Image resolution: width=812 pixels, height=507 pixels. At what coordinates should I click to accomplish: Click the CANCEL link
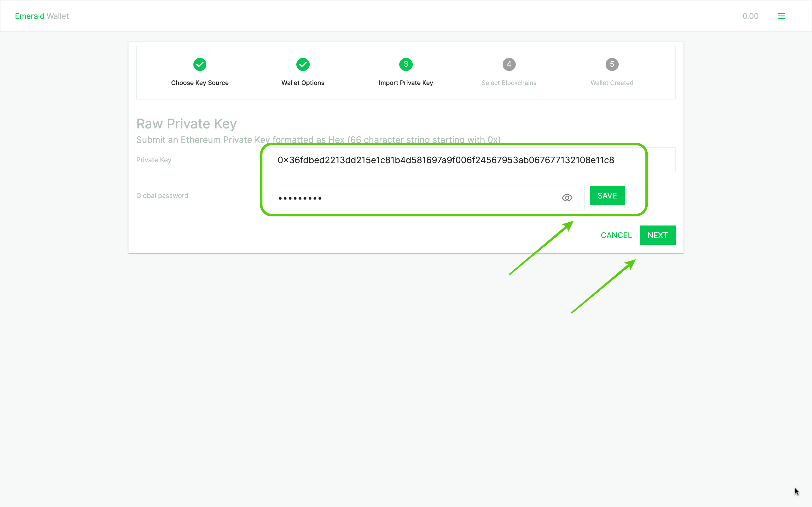616,235
